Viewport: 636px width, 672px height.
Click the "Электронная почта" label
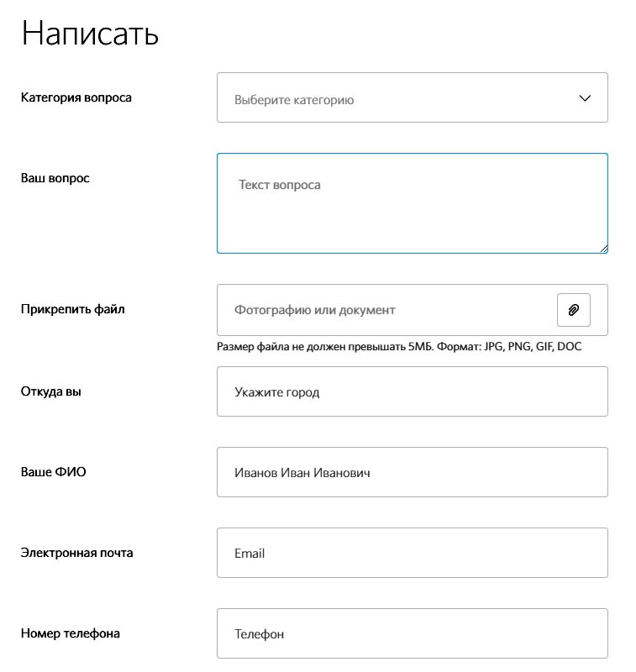pyautogui.click(x=76, y=553)
